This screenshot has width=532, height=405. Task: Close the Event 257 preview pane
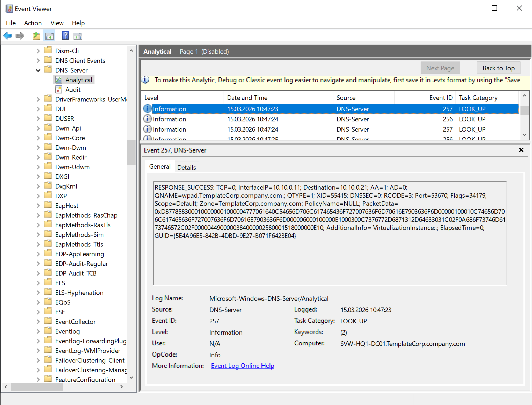click(x=521, y=150)
